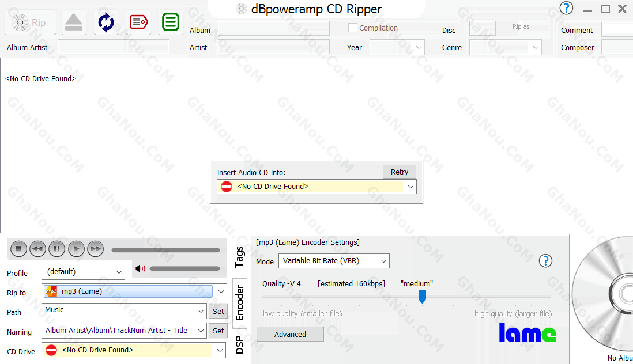Open Advanced encoder settings

290,334
